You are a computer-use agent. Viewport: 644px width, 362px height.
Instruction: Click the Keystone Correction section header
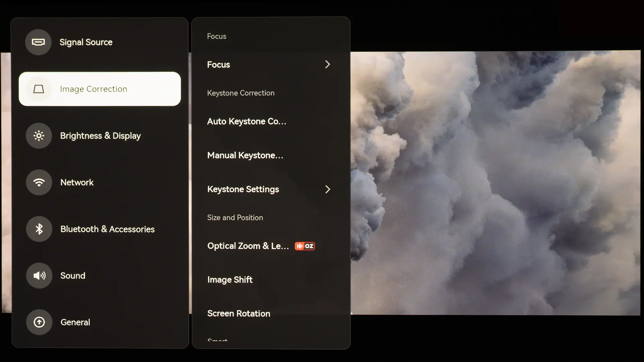coord(241,93)
